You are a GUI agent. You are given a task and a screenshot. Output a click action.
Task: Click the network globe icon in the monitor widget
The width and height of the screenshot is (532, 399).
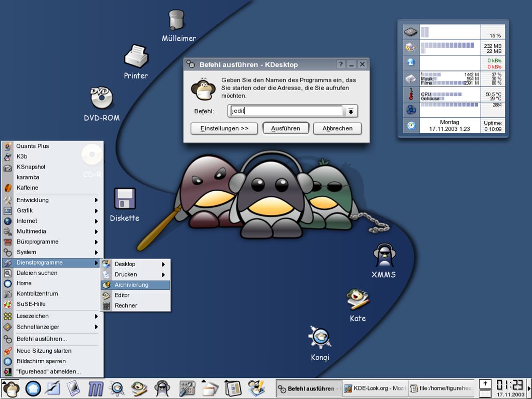[x=411, y=62]
